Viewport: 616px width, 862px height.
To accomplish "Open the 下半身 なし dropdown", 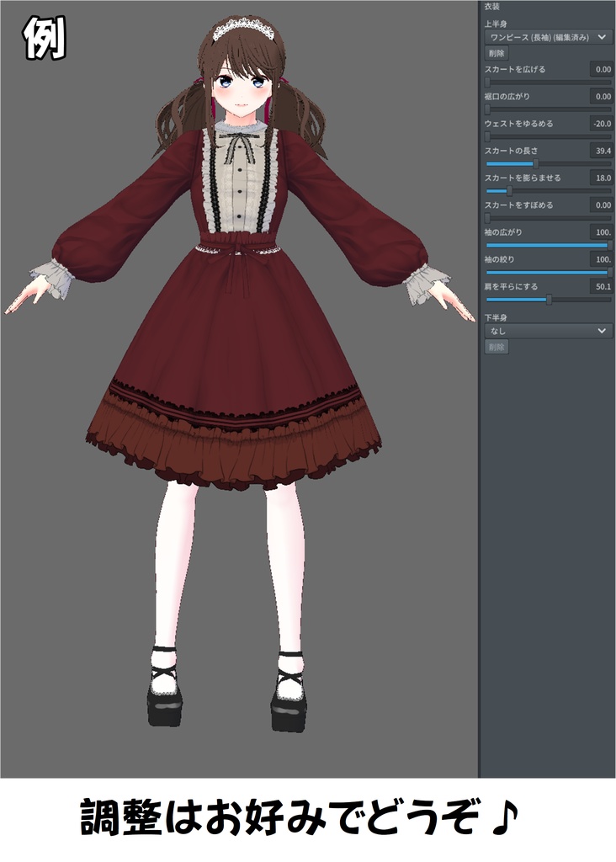I will click(x=549, y=331).
